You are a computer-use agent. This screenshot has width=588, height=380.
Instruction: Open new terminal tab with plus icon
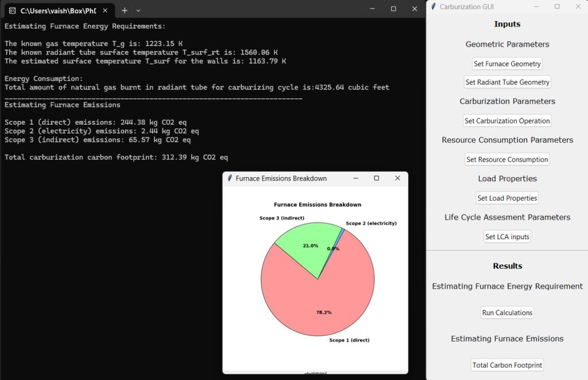pos(125,10)
